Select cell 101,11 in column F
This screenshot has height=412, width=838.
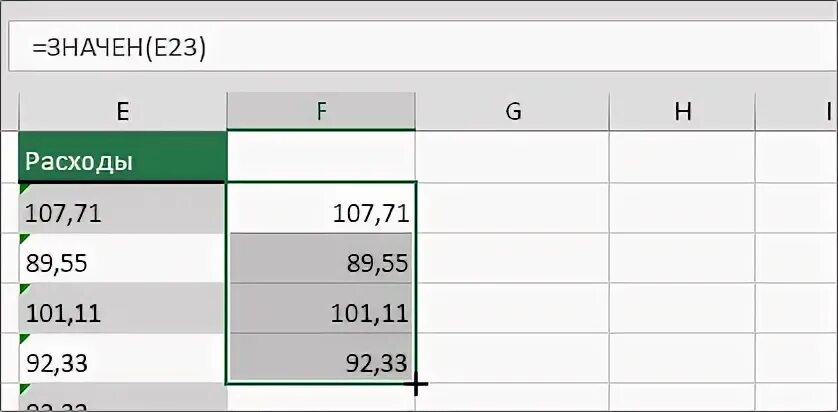321,308
